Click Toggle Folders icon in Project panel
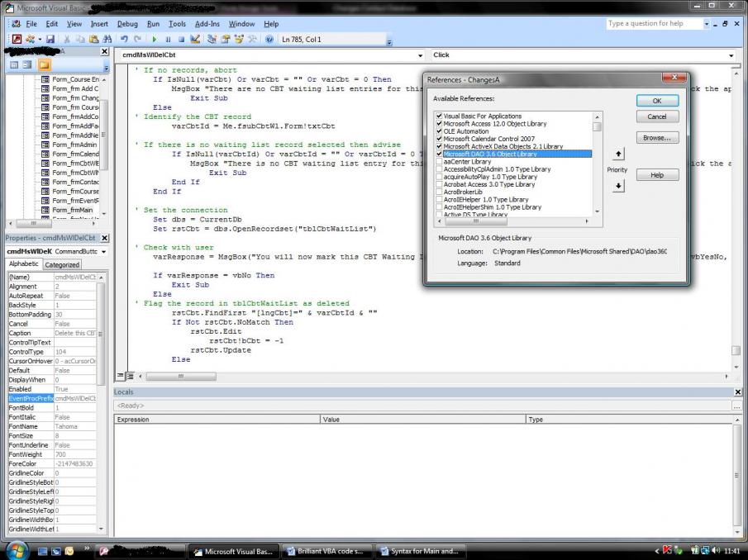Image resolution: width=748 pixels, height=560 pixels. (x=44, y=64)
